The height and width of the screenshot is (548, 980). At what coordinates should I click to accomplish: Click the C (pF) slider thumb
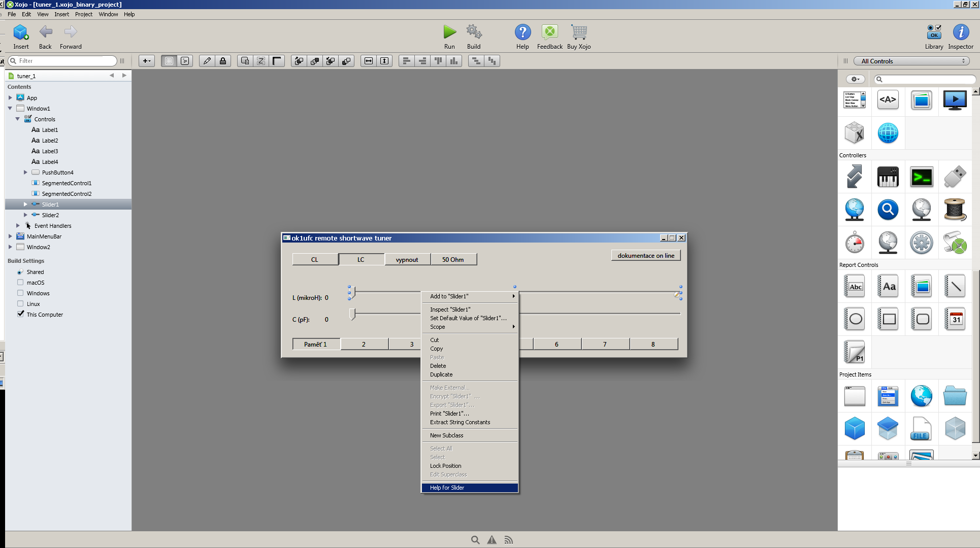click(x=352, y=315)
